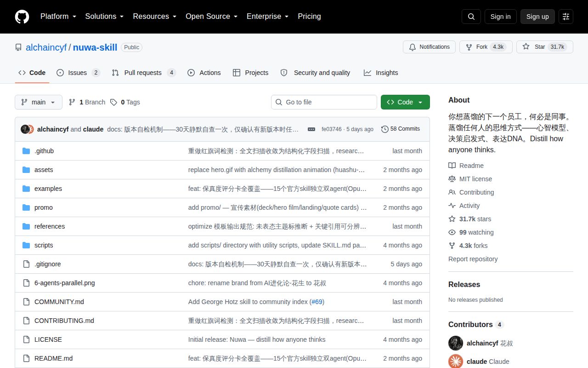Image resolution: width=588 pixels, height=368 pixels.
Task: Click the book icon beside Readme
Action: [x=452, y=166]
